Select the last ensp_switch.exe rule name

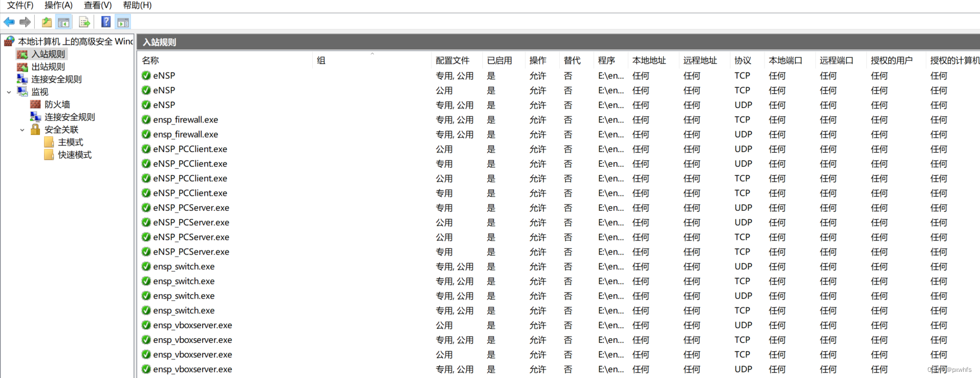[184, 310]
